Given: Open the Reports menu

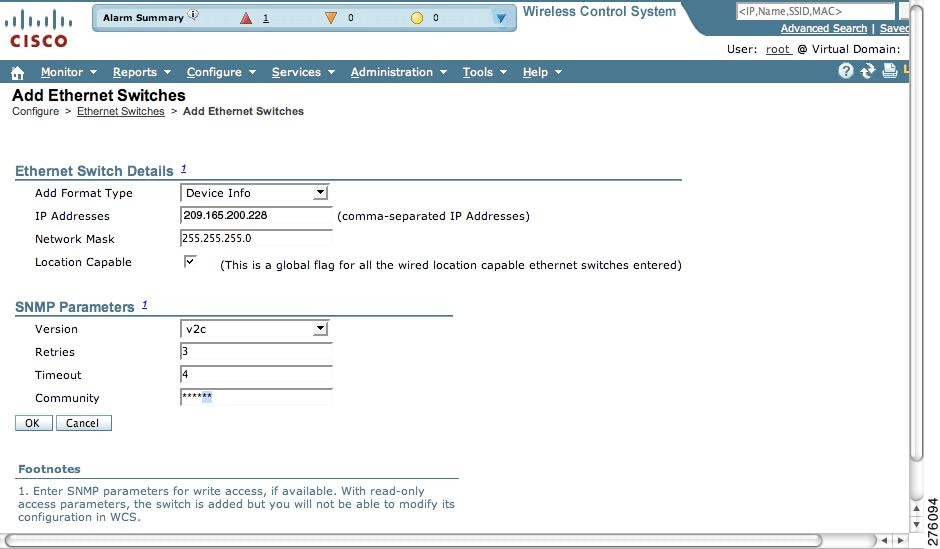Looking at the screenshot, I should click(141, 72).
